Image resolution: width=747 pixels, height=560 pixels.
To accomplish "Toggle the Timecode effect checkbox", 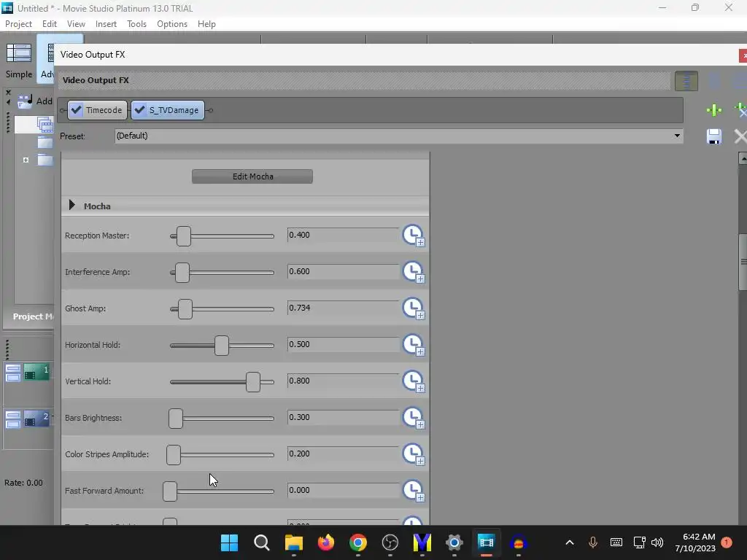I will click(76, 110).
